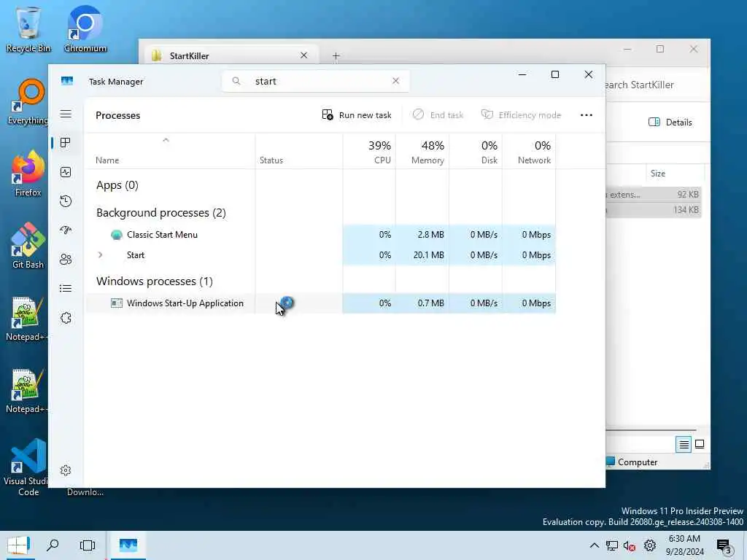
Task: Sort processes by Disk column
Action: [476, 152]
